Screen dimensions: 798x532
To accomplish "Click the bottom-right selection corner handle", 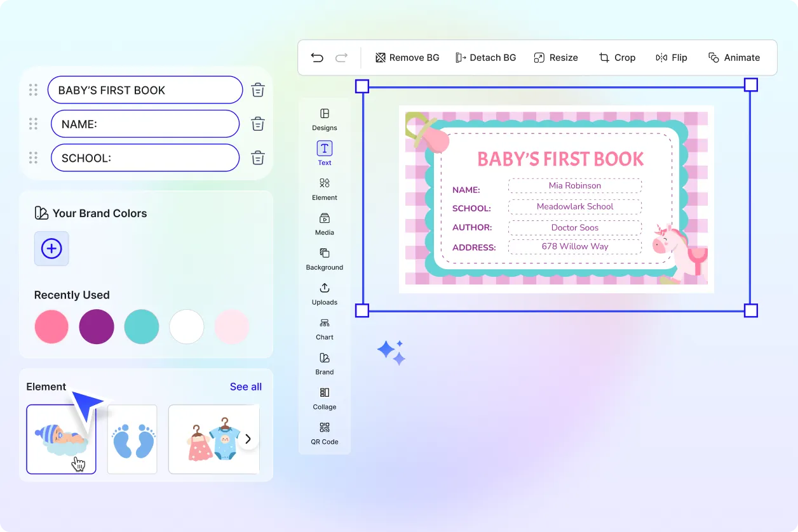I will [x=750, y=310].
